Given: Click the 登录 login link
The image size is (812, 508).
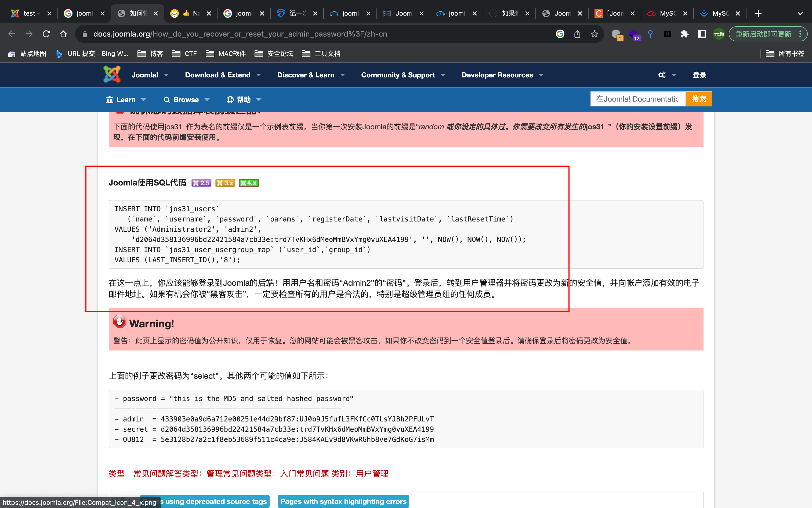Looking at the screenshot, I should point(699,75).
